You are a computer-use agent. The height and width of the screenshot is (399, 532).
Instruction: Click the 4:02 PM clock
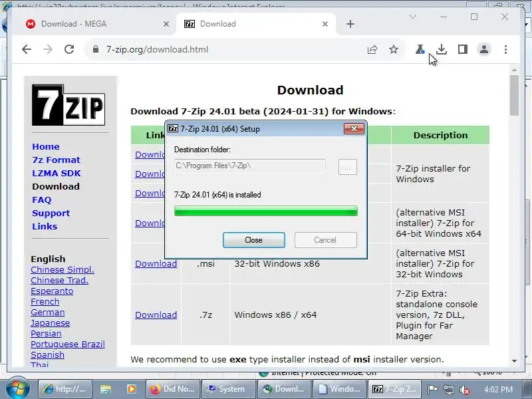(x=498, y=389)
